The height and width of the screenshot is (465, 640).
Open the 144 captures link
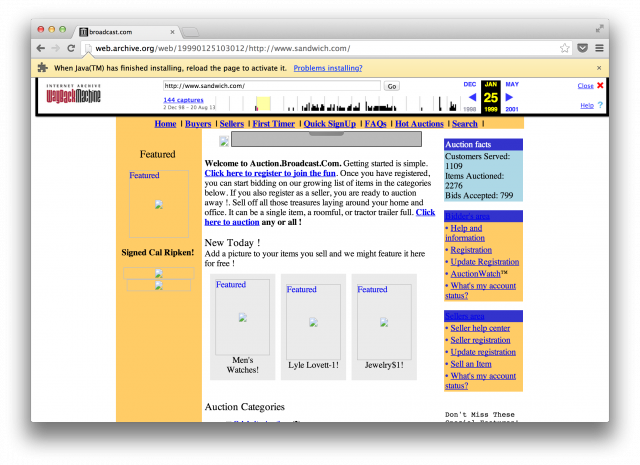(x=183, y=100)
